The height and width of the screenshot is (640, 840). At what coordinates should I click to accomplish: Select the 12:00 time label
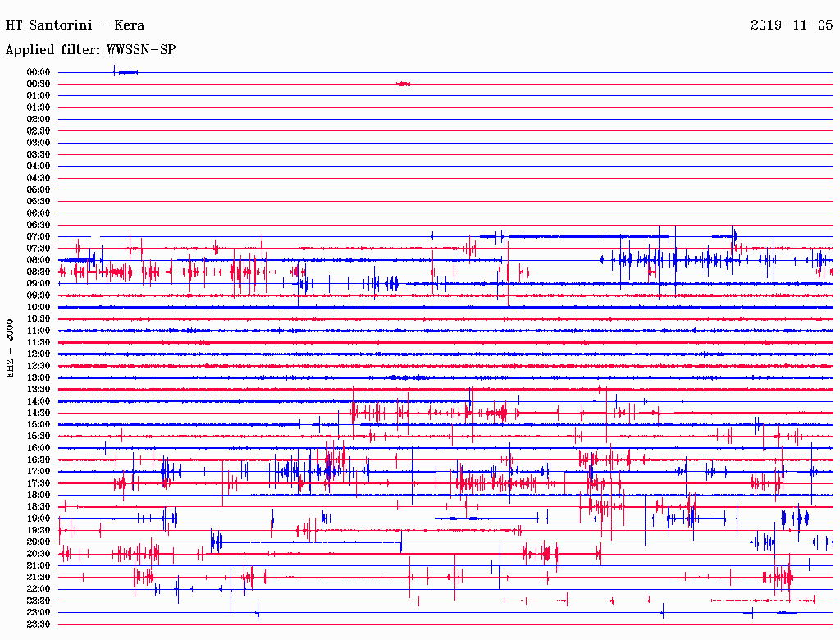point(38,354)
